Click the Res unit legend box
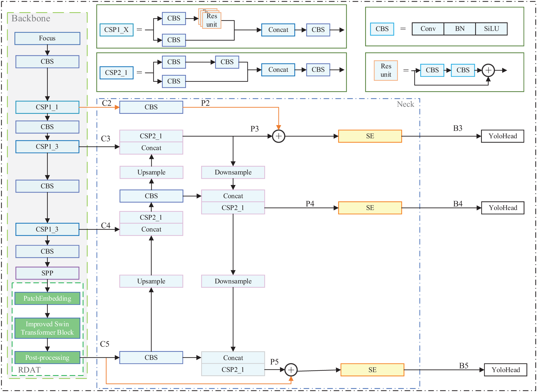 click(385, 70)
